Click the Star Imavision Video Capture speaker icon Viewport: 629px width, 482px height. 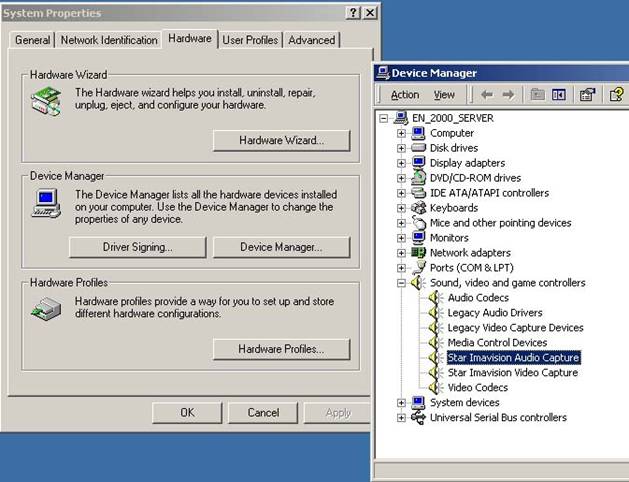coord(435,373)
